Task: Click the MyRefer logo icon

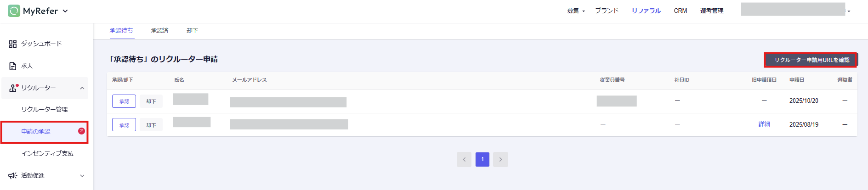Action: (x=14, y=11)
